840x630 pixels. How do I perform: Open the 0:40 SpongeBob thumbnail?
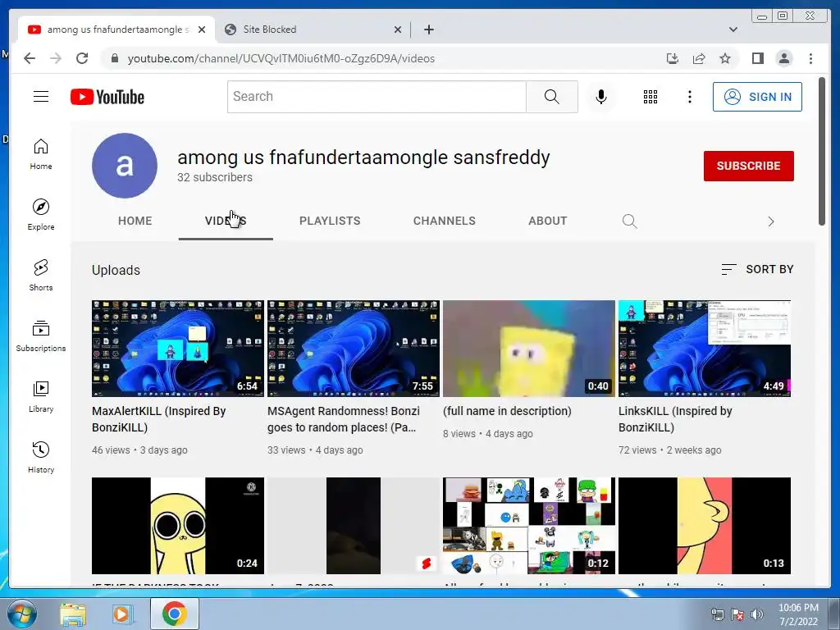pos(529,348)
